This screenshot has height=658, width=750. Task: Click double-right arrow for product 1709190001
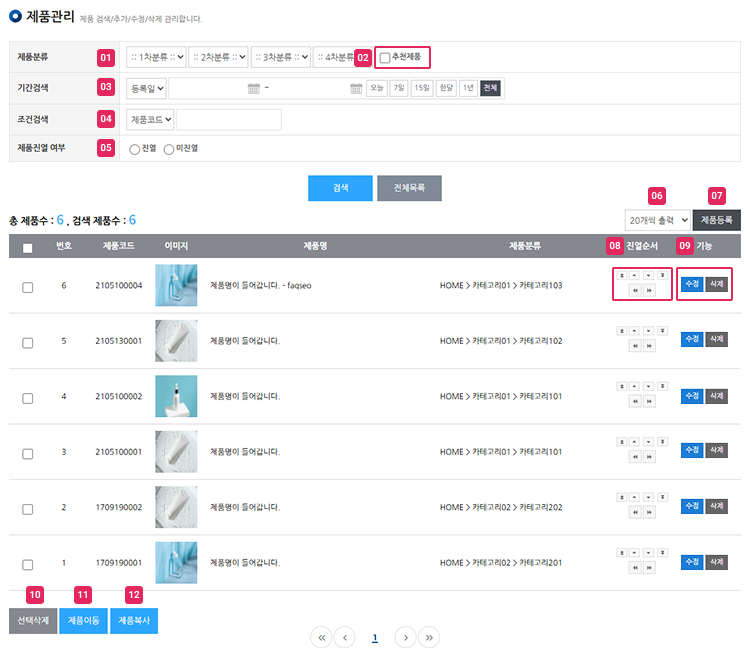click(x=649, y=568)
